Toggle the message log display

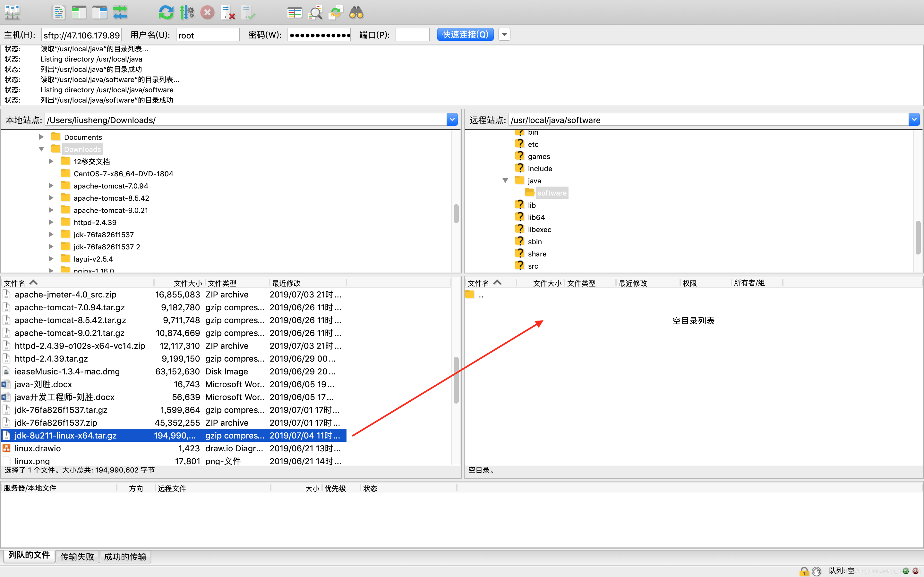[x=58, y=13]
